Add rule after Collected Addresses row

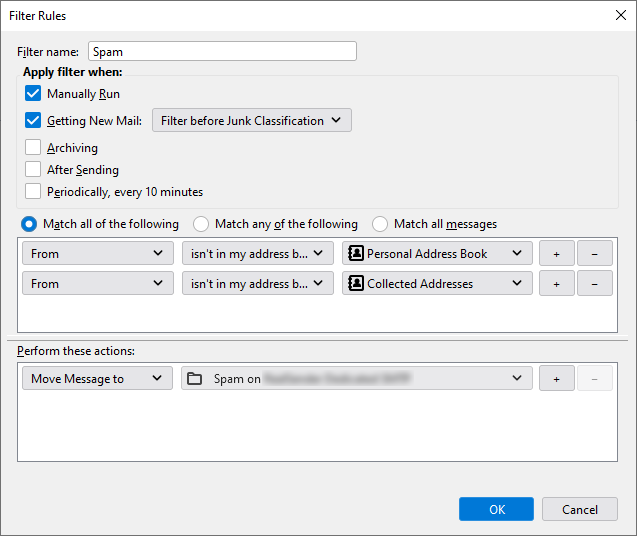(x=556, y=284)
